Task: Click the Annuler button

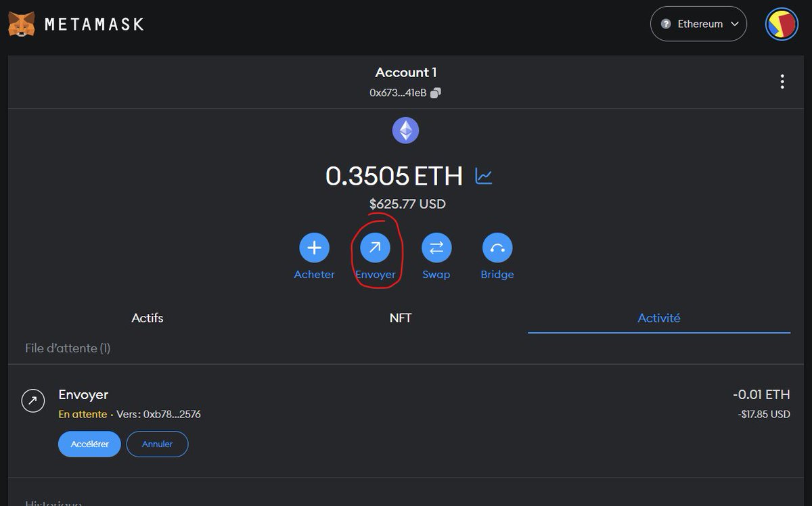Action: pos(157,444)
